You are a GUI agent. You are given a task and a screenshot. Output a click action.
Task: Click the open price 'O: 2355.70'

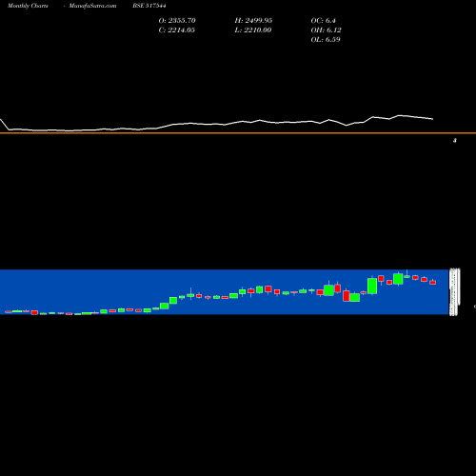pos(177,20)
